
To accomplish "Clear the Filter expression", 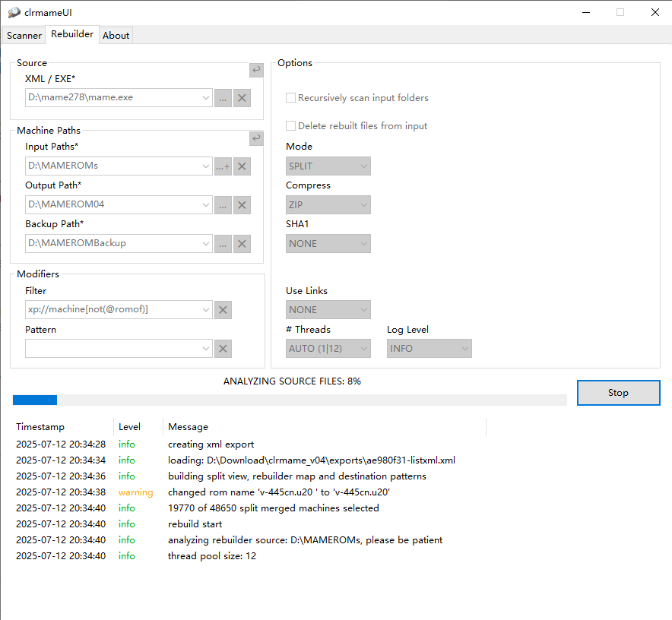I will point(223,310).
